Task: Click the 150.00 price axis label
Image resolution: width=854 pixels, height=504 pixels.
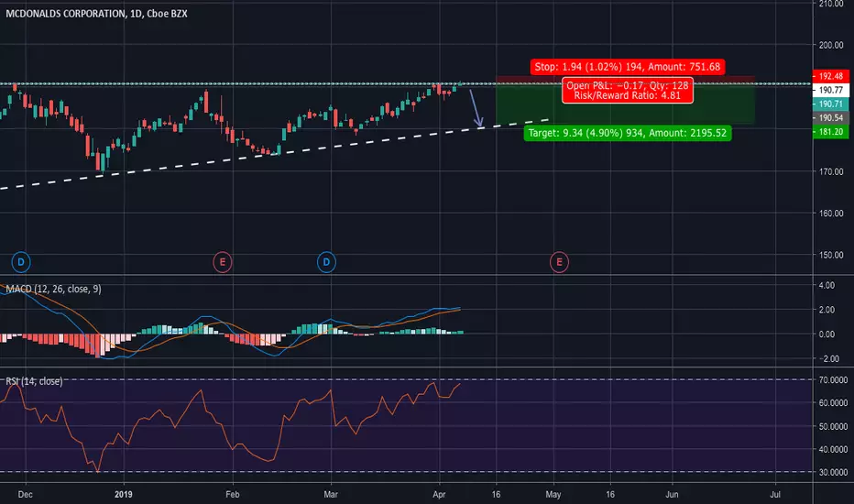Action: (831, 255)
